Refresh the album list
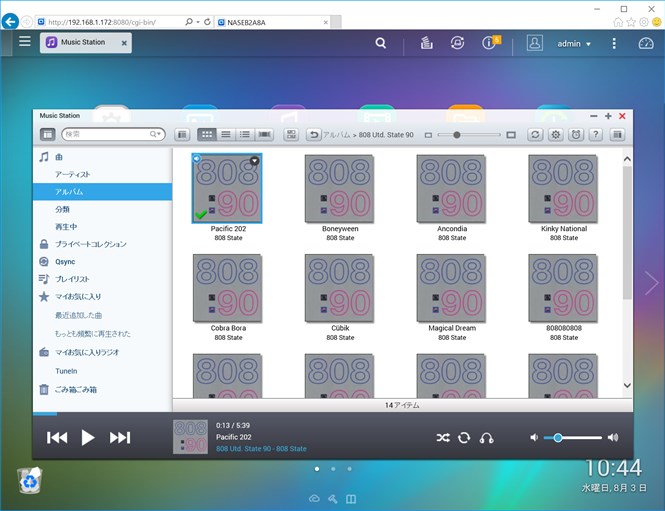This screenshot has width=665, height=511. pos(535,134)
